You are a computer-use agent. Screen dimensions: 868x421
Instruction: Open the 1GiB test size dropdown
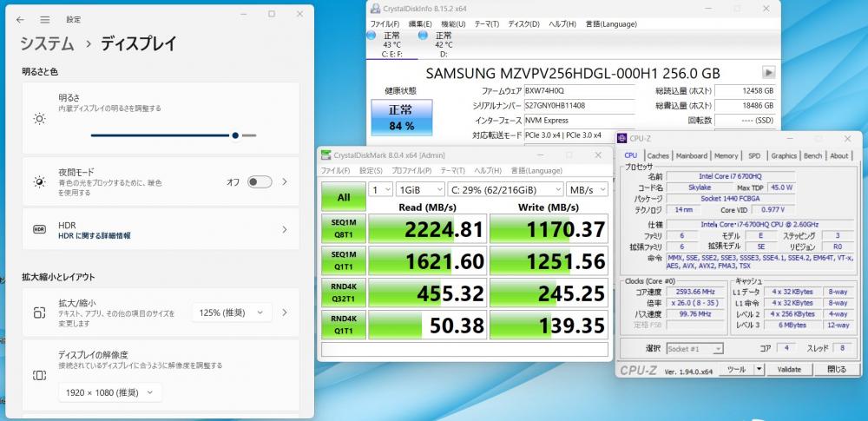pos(420,189)
